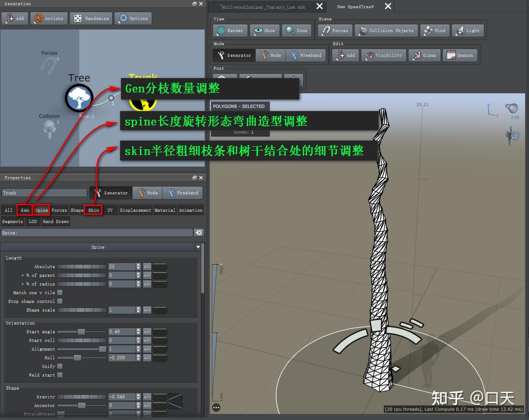Enable the Weld start checkbox
Image resolution: width=529 pixels, height=420 pixels.
point(60,375)
